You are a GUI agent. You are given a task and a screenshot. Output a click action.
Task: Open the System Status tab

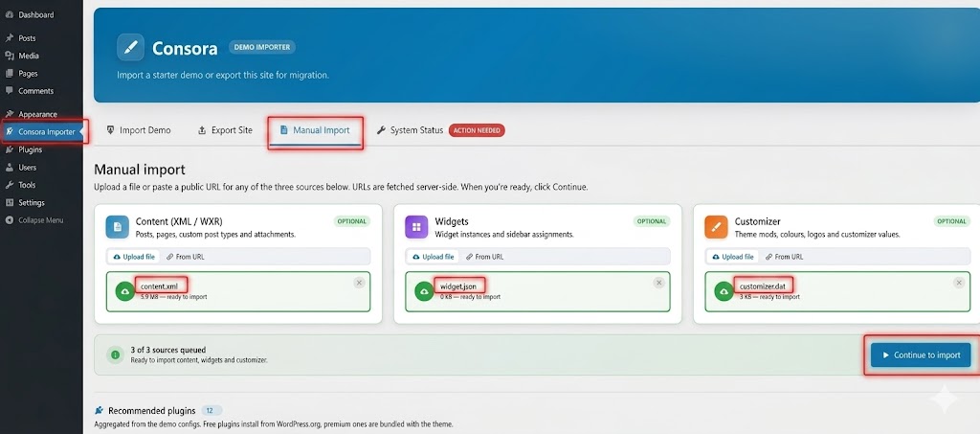[x=410, y=130]
